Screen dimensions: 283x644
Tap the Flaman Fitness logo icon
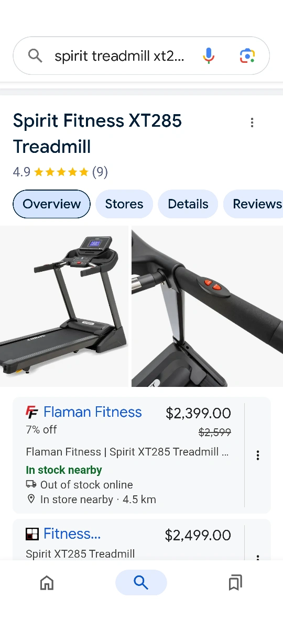pos(32,413)
